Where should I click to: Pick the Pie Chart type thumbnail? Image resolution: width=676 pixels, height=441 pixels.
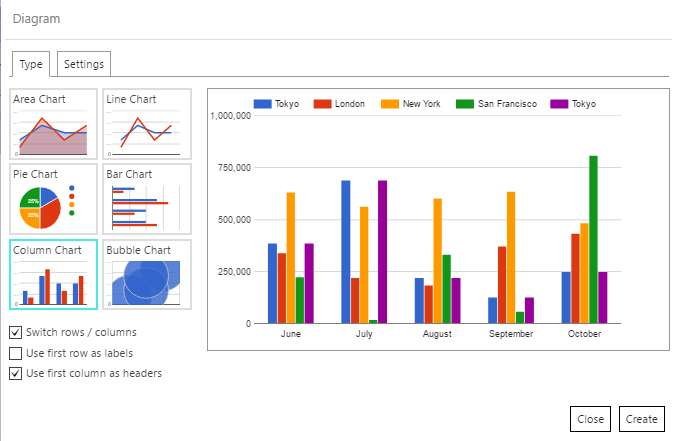pyautogui.click(x=53, y=199)
